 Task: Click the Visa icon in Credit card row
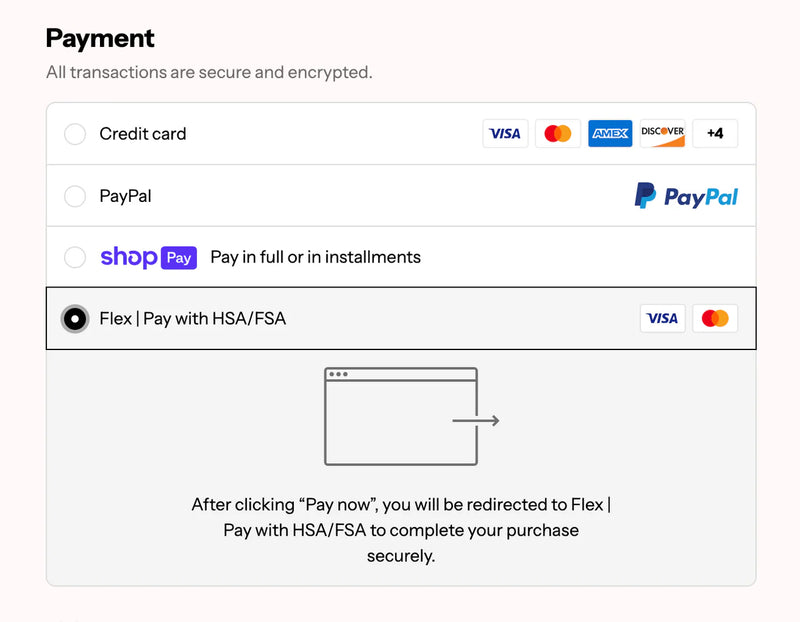(x=505, y=133)
